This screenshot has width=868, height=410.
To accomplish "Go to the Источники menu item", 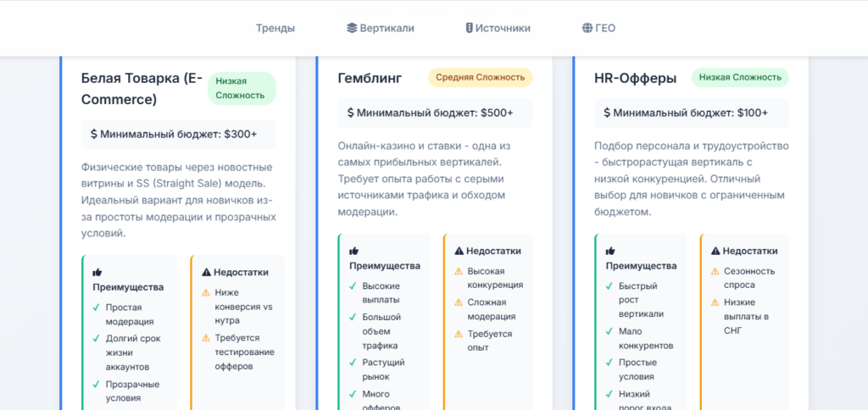I will pos(503,28).
